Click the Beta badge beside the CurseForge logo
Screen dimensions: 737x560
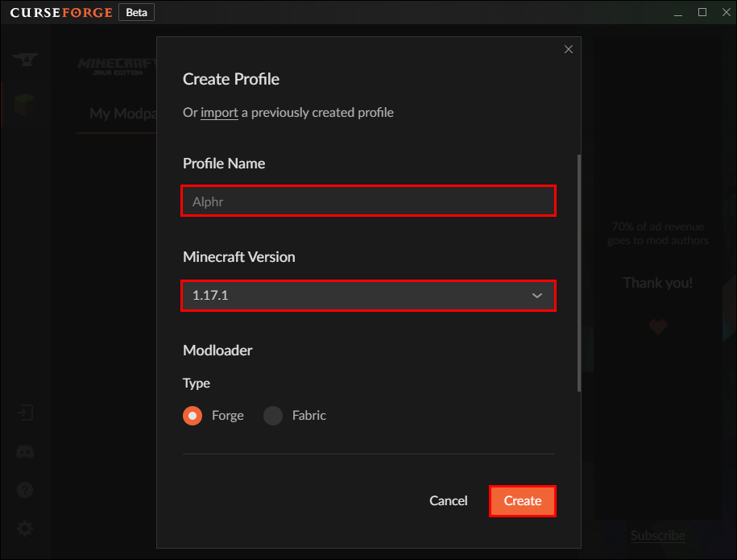(x=136, y=12)
